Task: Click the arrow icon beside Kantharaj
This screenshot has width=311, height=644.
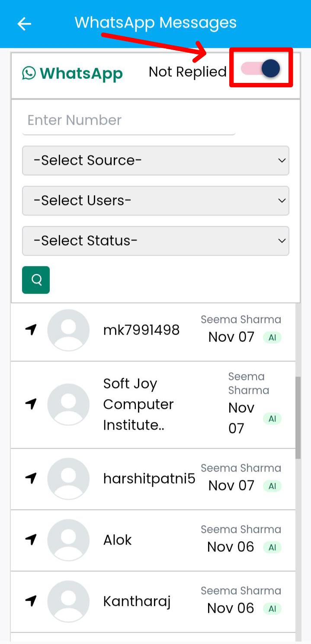Action: click(x=31, y=601)
